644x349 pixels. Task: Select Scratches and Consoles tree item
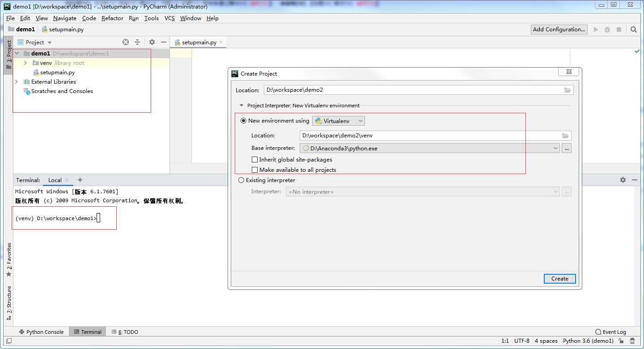point(58,91)
